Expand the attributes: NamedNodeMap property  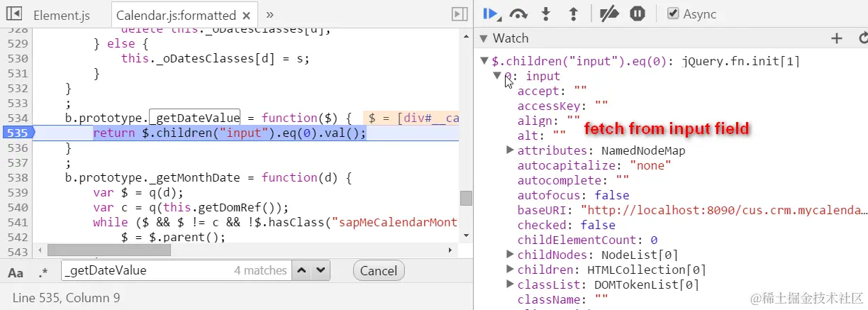pos(509,150)
